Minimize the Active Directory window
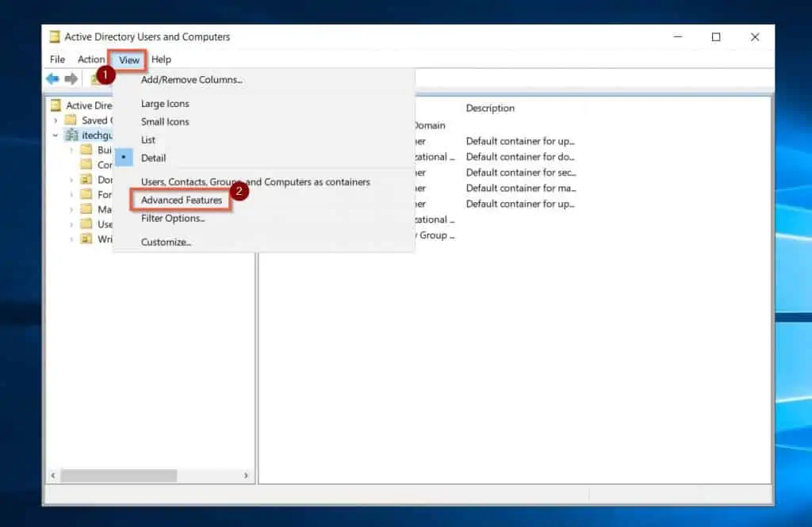 tap(678, 36)
